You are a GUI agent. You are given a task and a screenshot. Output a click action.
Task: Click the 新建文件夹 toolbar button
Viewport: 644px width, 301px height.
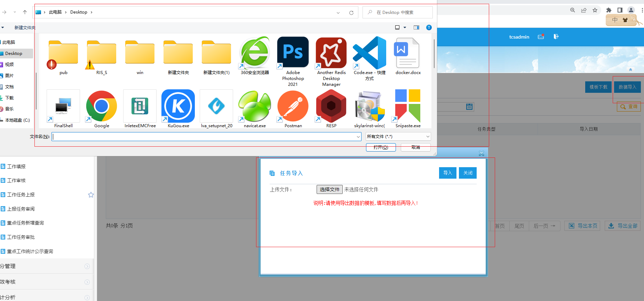(x=25, y=27)
